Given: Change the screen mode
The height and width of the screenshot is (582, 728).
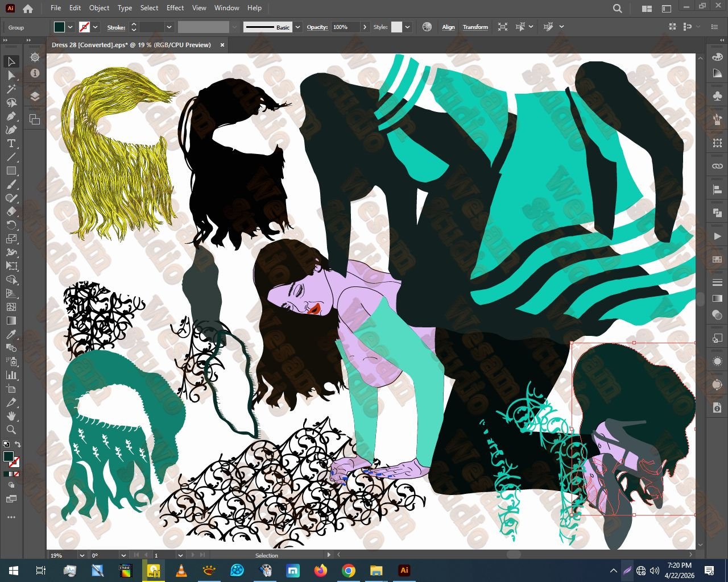Looking at the screenshot, I should click(11, 499).
